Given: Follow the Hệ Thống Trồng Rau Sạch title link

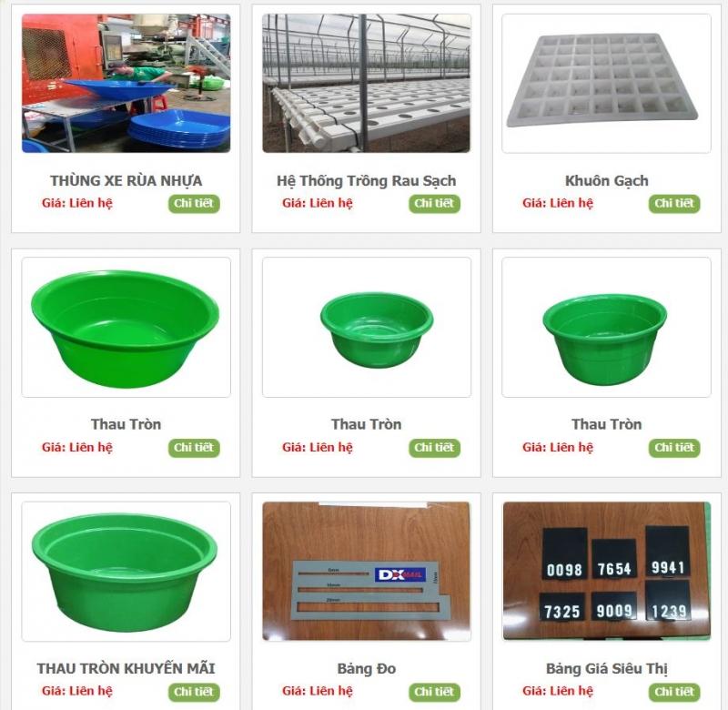Looking at the screenshot, I should (x=367, y=180).
